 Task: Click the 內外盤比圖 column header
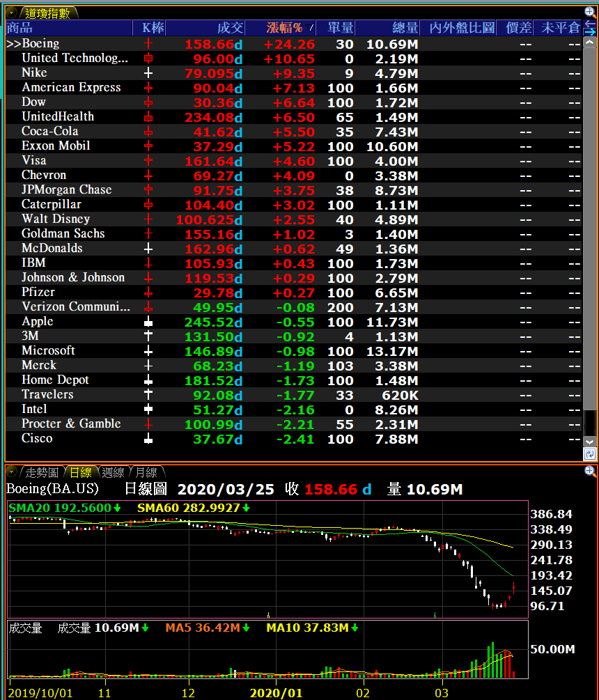pos(458,28)
